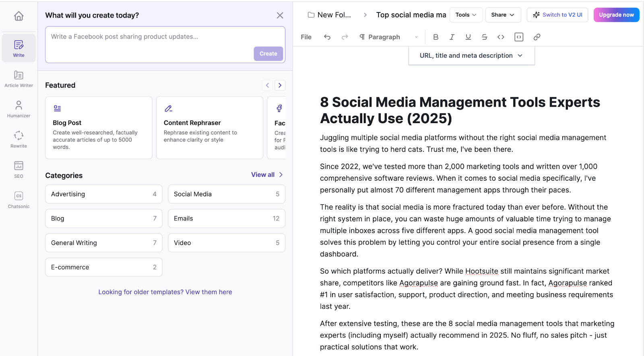Select the Write sidebar item
Image resolution: width=644 pixels, height=356 pixels.
19,48
